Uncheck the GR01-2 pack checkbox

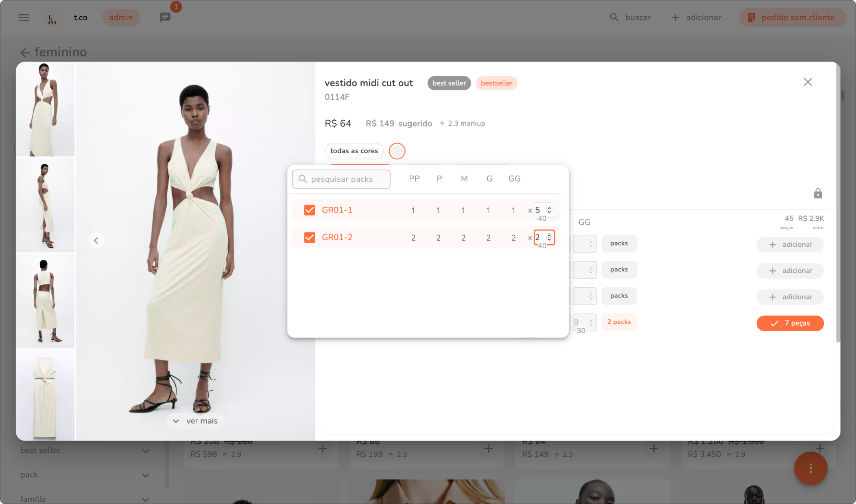tap(310, 237)
